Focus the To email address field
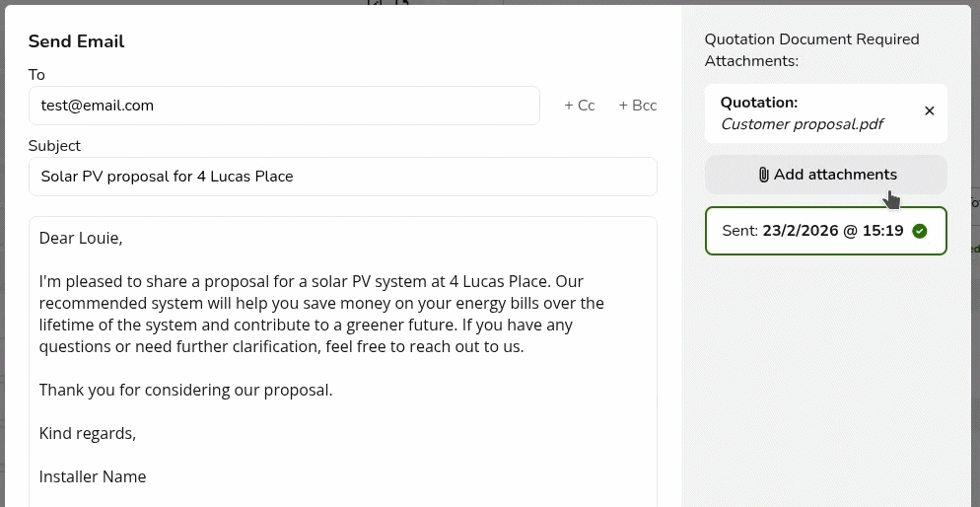The height and width of the screenshot is (507, 980). (284, 106)
